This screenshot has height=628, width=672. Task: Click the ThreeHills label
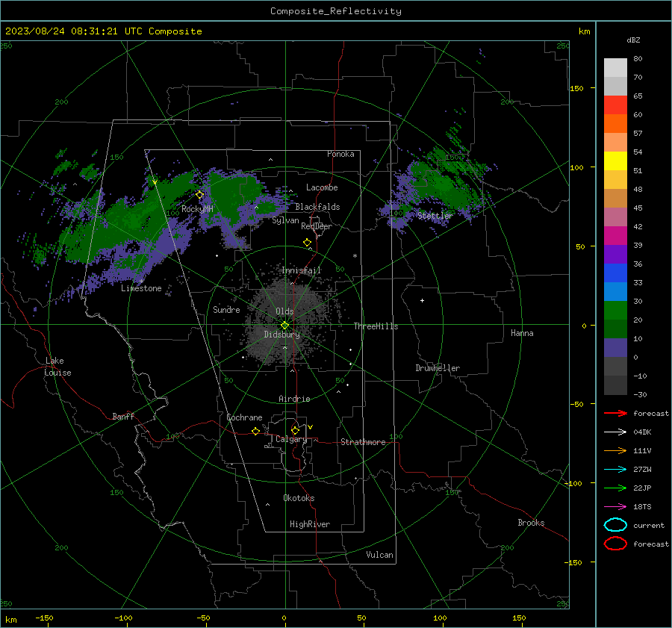(376, 326)
